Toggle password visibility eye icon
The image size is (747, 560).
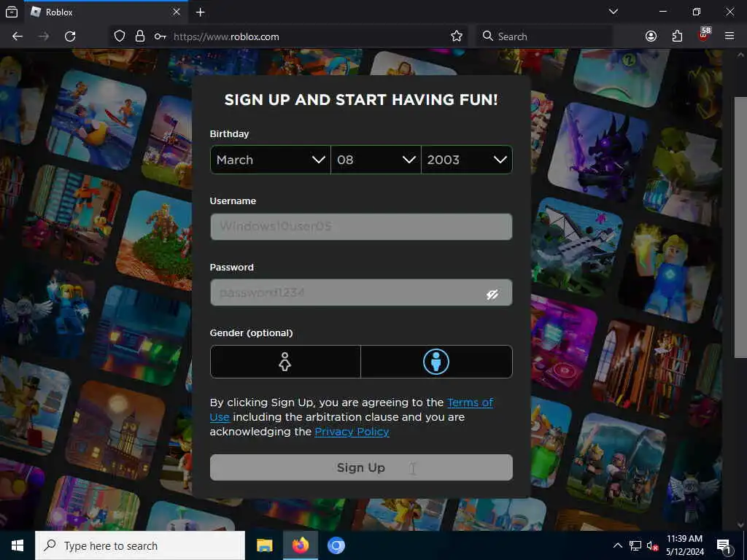[492, 295]
